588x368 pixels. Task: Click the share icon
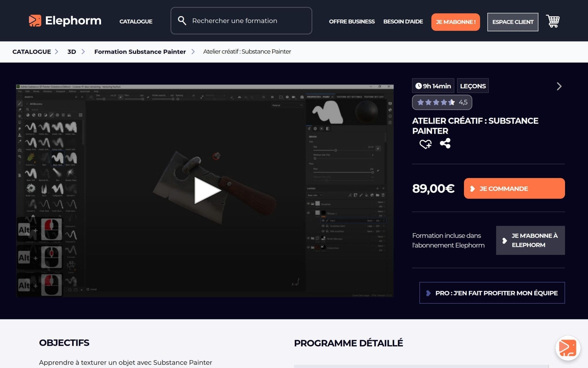coord(445,143)
